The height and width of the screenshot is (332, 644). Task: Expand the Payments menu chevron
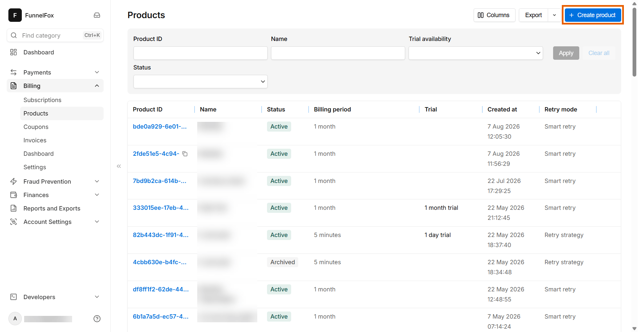click(x=97, y=72)
